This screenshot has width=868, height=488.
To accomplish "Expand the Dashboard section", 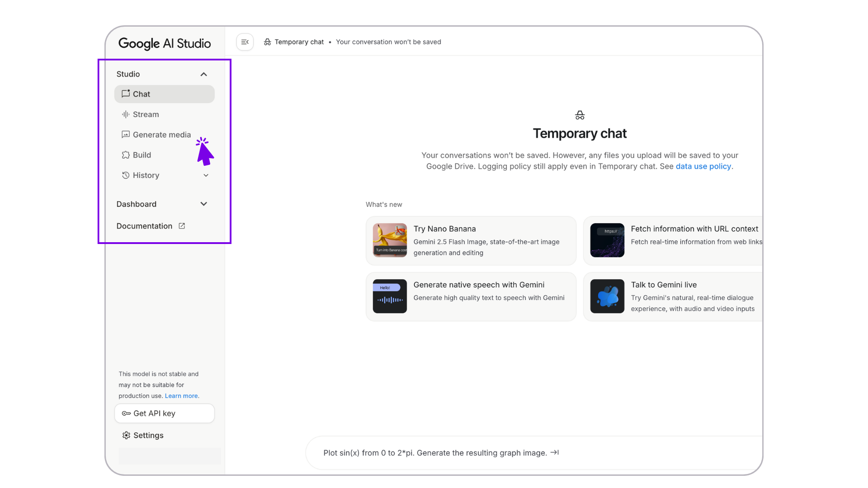I will click(204, 204).
